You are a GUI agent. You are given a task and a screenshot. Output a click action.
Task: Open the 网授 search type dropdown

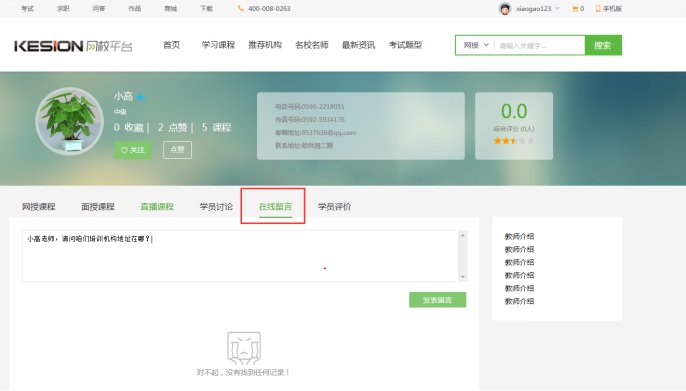click(475, 45)
